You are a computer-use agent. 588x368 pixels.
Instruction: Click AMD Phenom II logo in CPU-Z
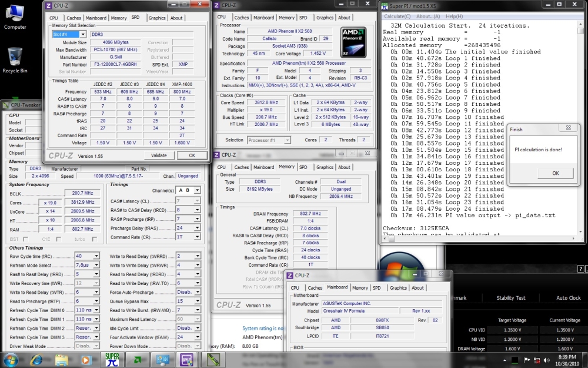pos(353,42)
